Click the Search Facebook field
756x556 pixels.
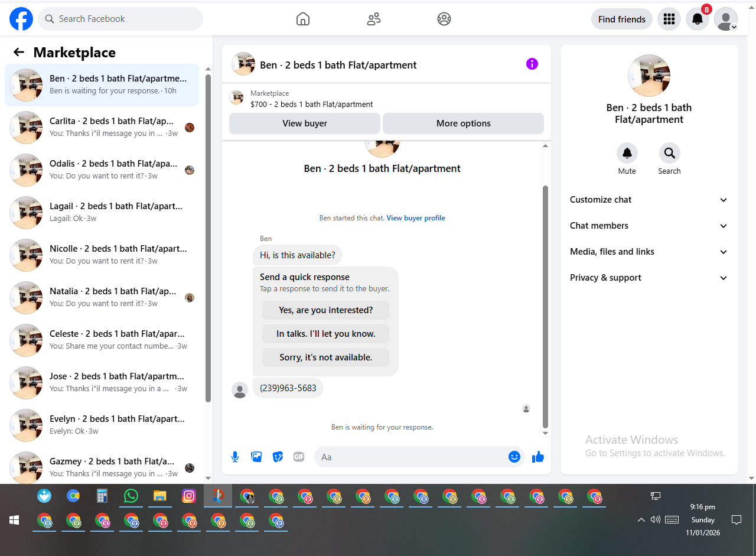point(120,19)
